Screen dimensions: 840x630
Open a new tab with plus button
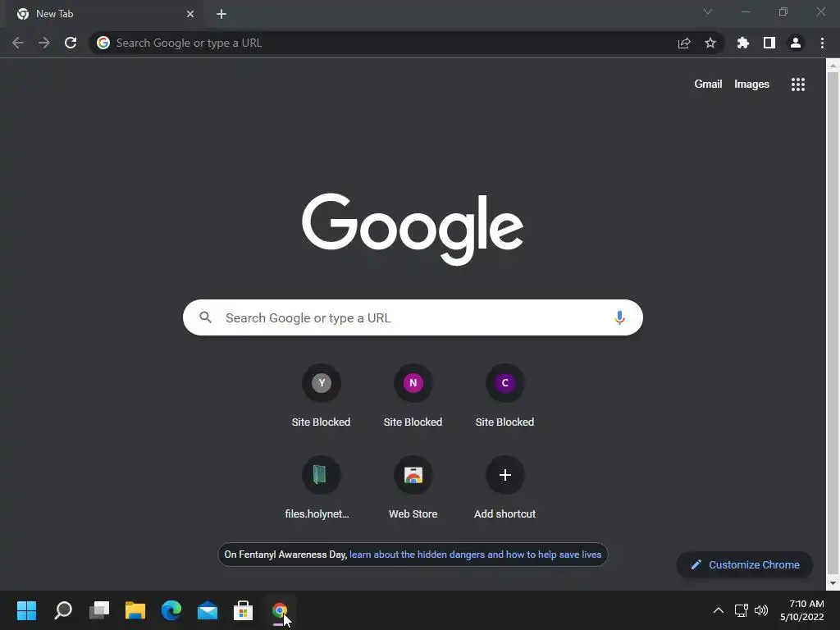pyautogui.click(x=221, y=14)
